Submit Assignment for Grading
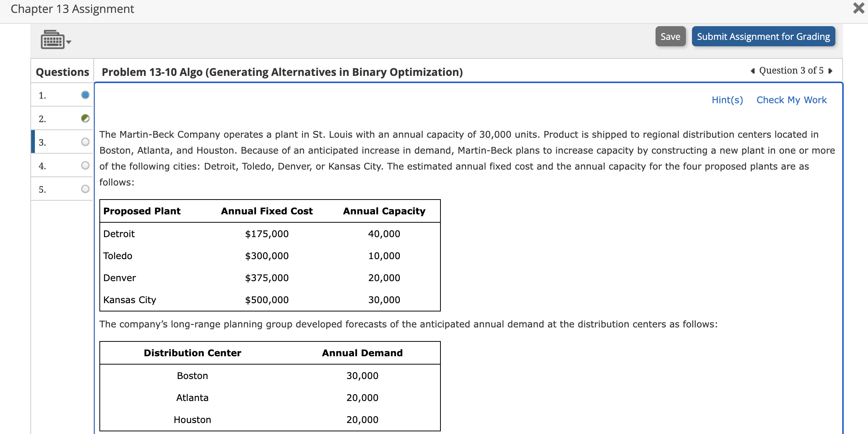Image resolution: width=868 pixels, height=434 pixels. click(763, 36)
